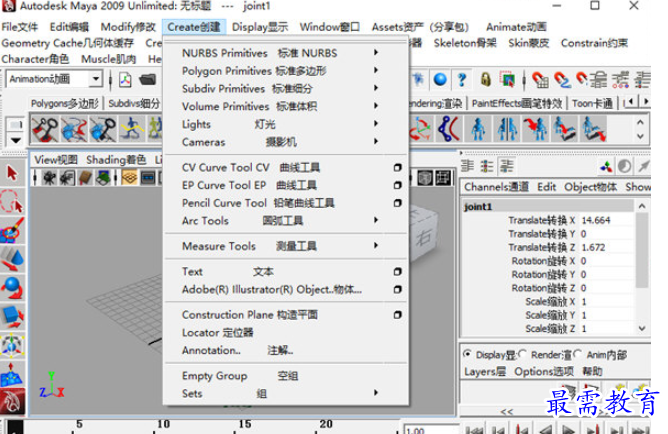Image resolution: width=668 pixels, height=434 pixels.
Task: Open Pencil Curve Tool options box
Action: point(397,203)
